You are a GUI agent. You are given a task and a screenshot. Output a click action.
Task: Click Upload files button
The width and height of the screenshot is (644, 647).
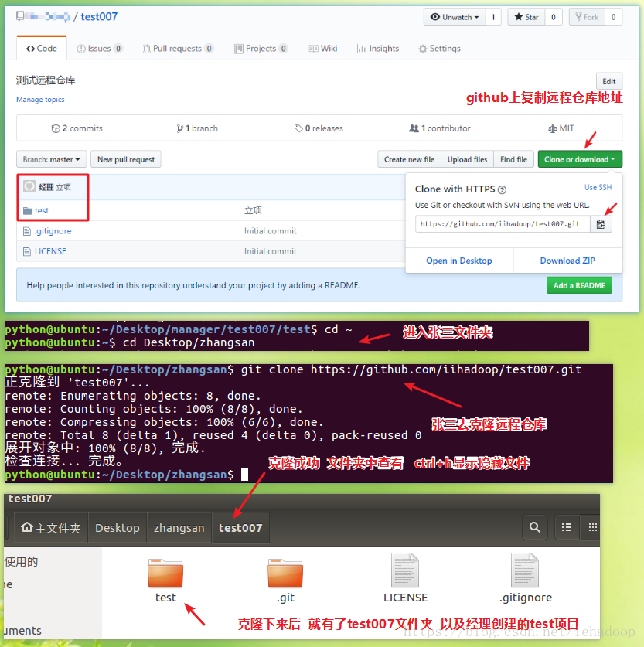(467, 159)
